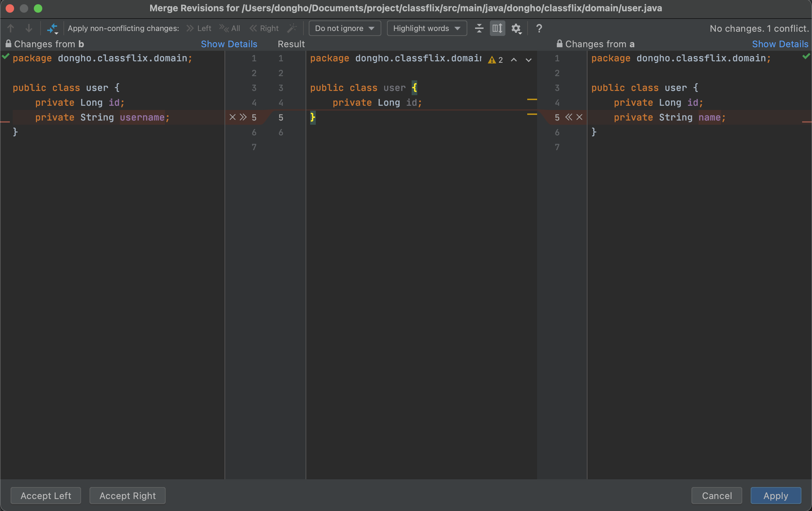
Task: Click the compare contents icon in toolbar
Action: click(52, 28)
